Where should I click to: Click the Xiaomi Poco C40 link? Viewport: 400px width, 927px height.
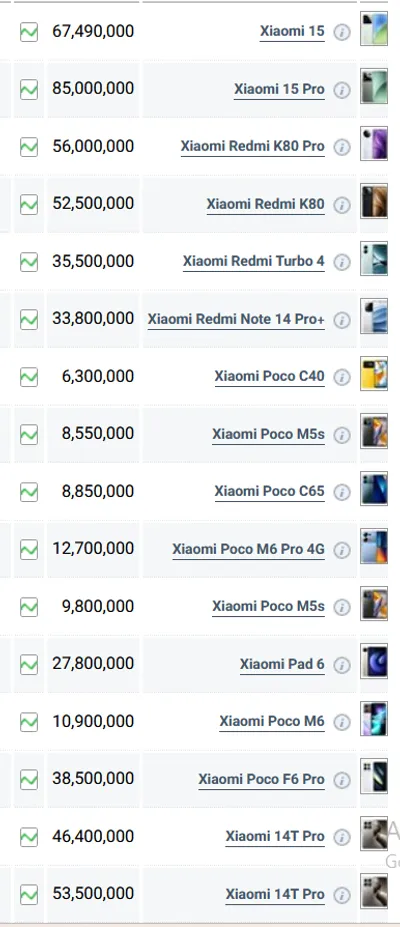269,376
